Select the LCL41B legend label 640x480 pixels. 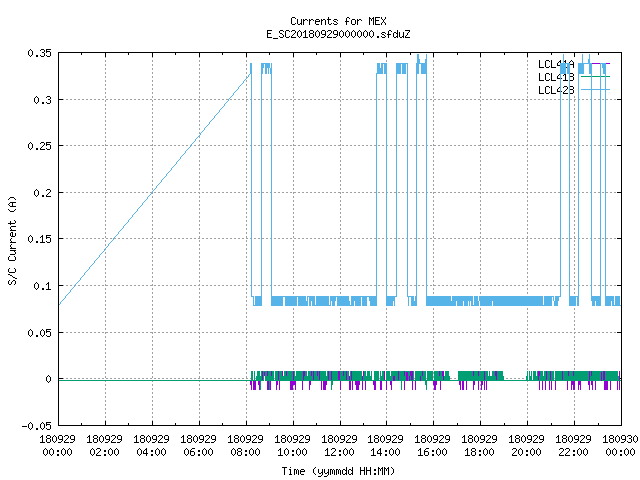coord(556,77)
